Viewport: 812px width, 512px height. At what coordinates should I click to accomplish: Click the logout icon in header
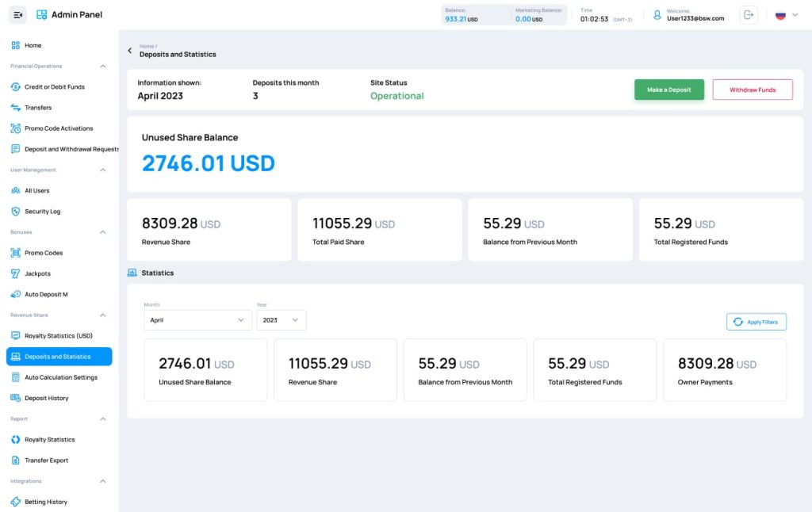pos(749,15)
